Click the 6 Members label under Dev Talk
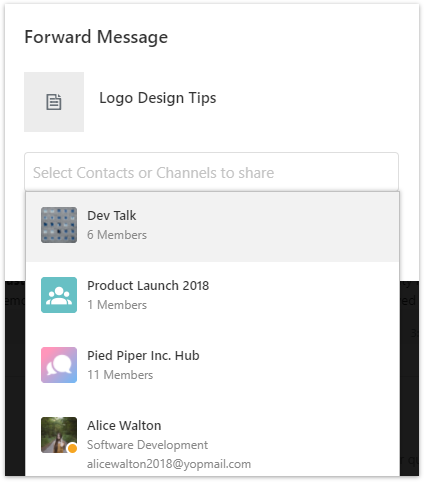424x482 pixels. click(x=117, y=235)
